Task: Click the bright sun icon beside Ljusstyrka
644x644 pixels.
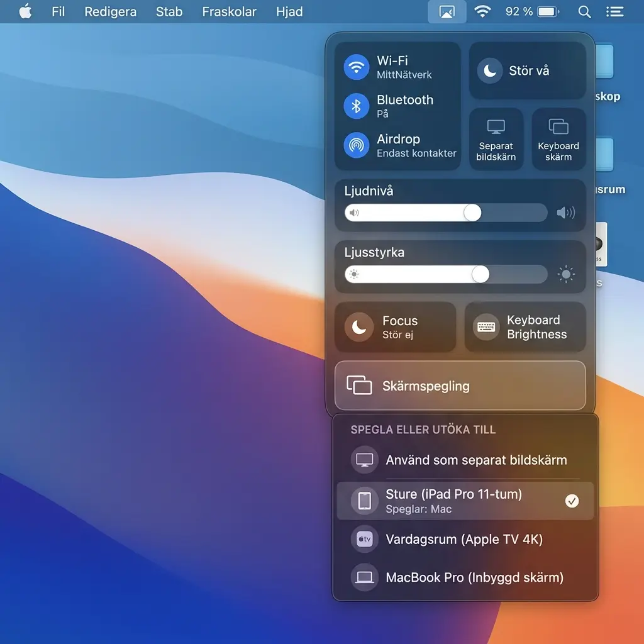Action: (x=565, y=274)
